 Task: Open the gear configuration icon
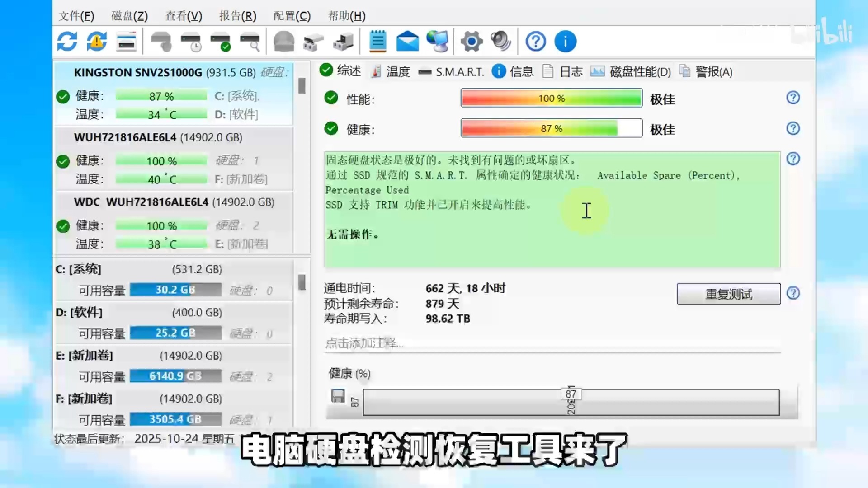tap(471, 42)
